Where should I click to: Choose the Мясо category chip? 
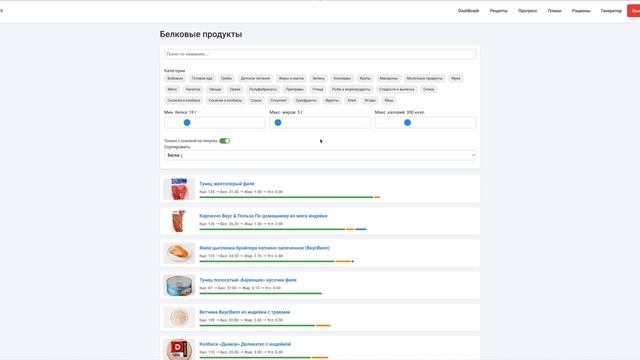coord(172,89)
